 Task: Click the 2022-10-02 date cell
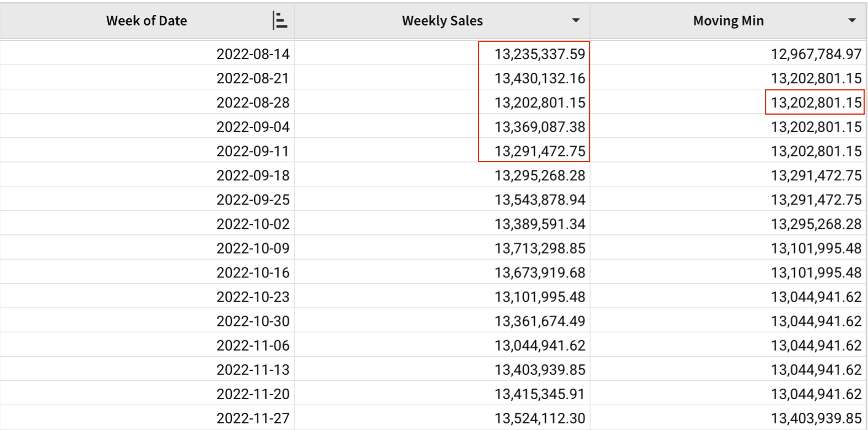click(x=253, y=224)
